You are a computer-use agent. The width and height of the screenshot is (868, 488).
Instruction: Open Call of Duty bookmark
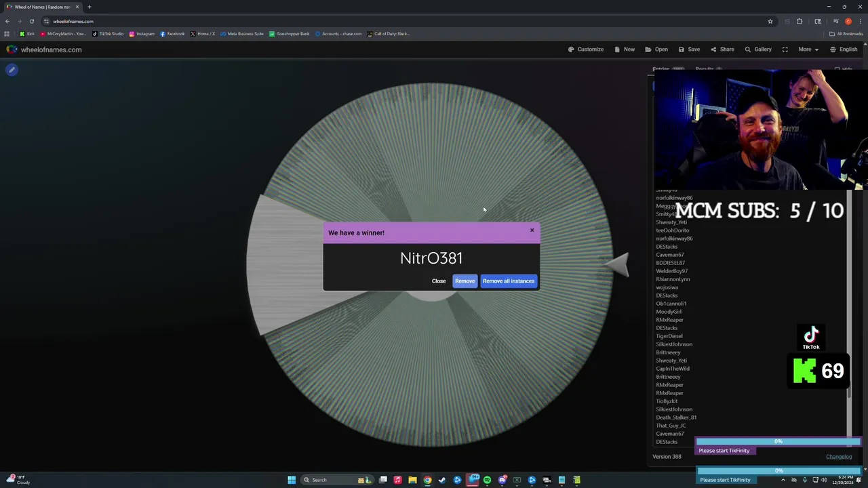tap(389, 34)
